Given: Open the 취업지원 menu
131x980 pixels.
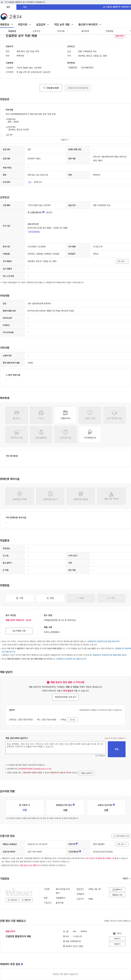Looking at the screenshot, I should 24,25.
